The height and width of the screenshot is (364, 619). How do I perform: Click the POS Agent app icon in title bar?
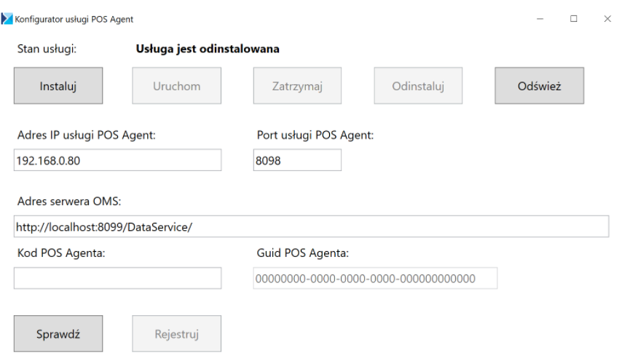7,19
